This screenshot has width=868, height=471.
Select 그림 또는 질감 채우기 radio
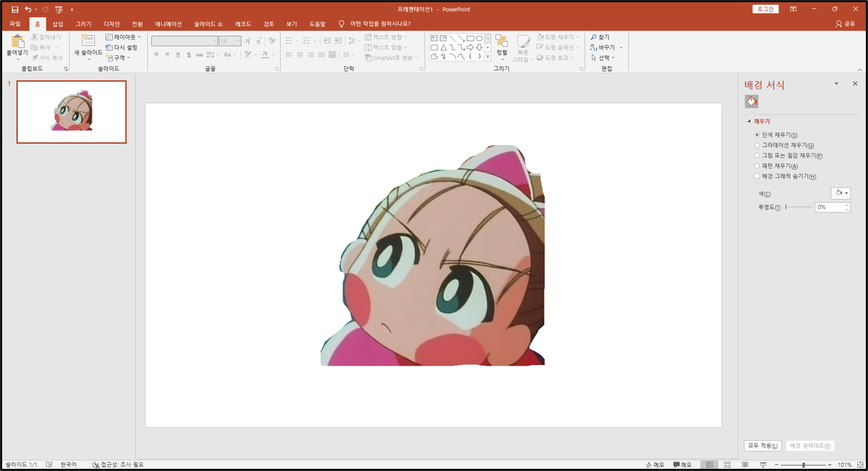tap(757, 155)
